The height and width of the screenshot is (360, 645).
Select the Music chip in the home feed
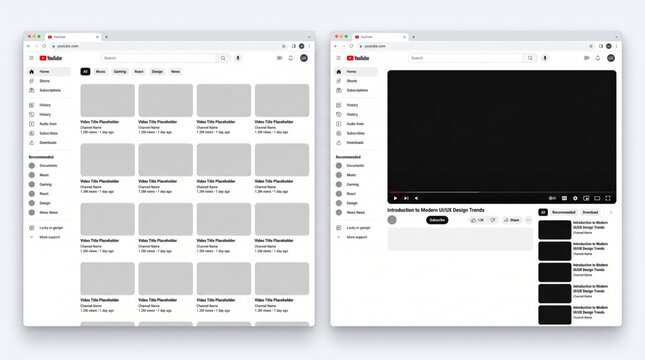click(x=101, y=72)
